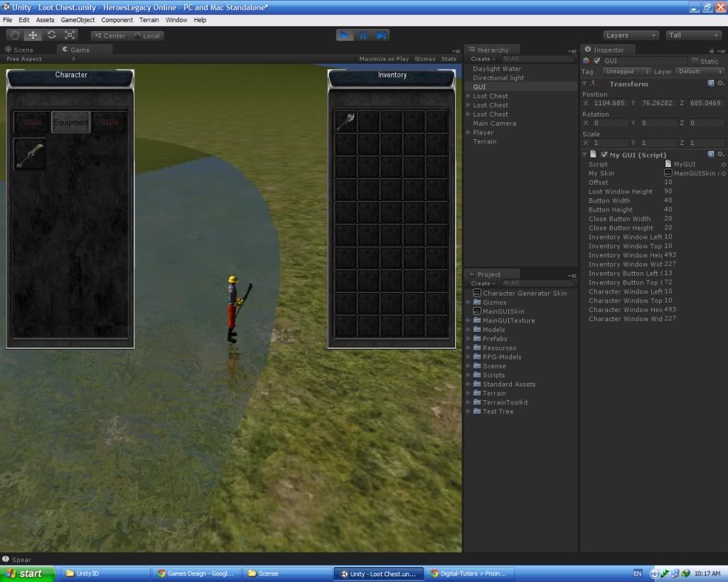Switch to the Scene tab

click(x=19, y=50)
